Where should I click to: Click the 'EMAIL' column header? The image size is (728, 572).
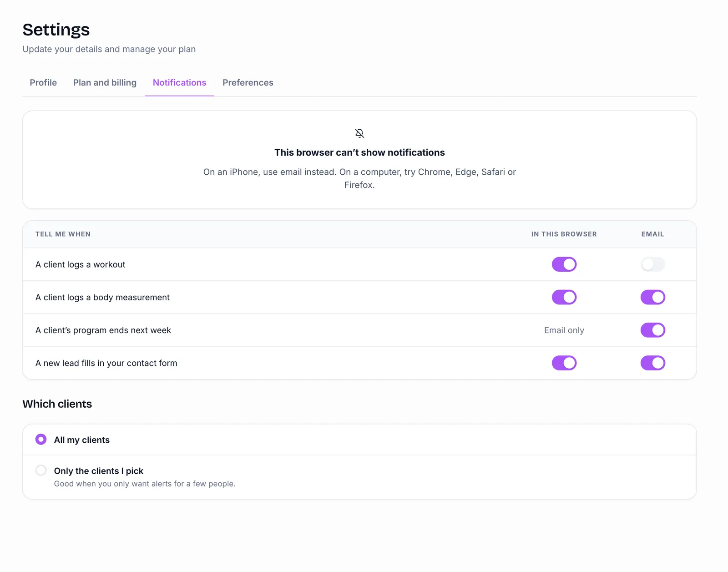652,234
